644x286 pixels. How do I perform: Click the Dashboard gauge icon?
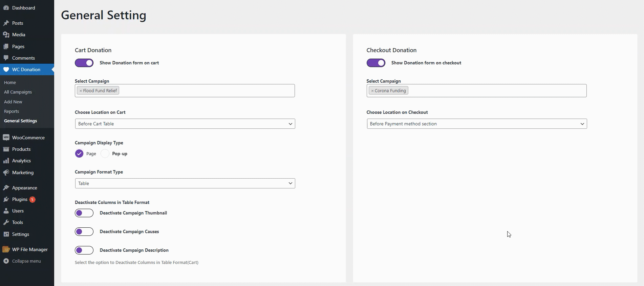[x=6, y=8]
